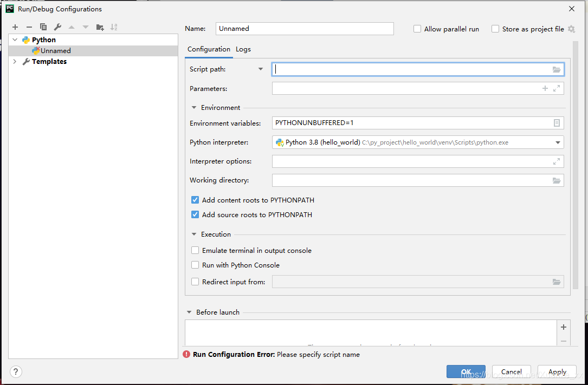Move configuration up arrow

pyautogui.click(x=72, y=27)
